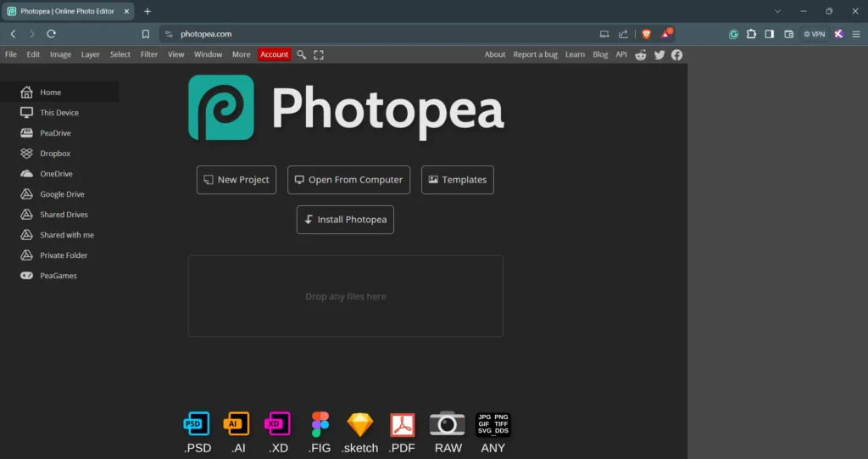
Task: Bookmark this page icon
Action: click(x=146, y=34)
